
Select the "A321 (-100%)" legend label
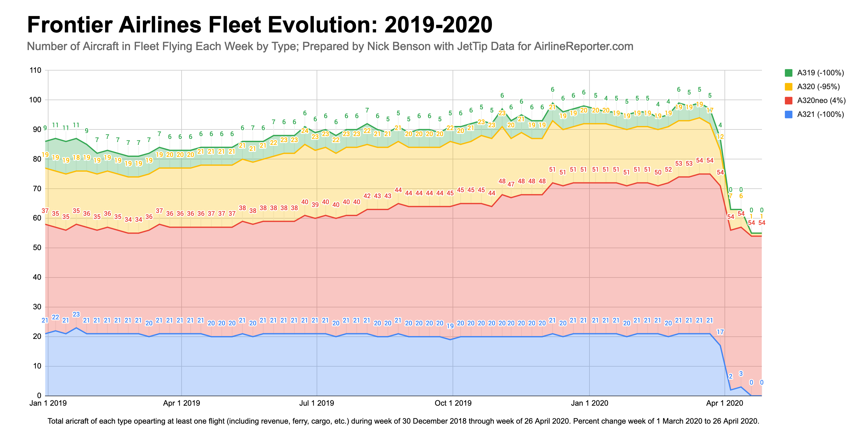(x=820, y=114)
